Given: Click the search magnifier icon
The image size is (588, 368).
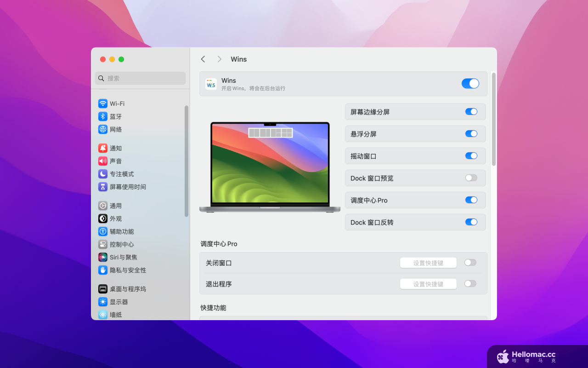Looking at the screenshot, I should point(101,78).
